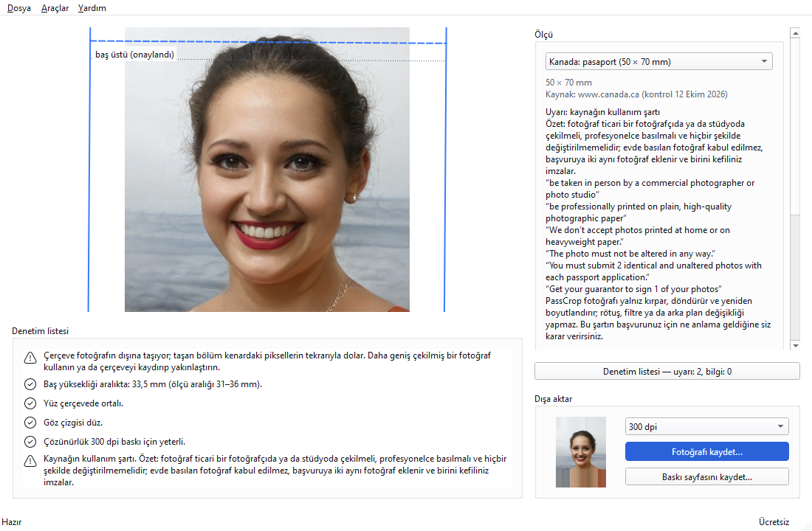The height and width of the screenshot is (531, 812).
Task: Click the scroll up arrow in Ölçü panel
Action: click(796, 33)
